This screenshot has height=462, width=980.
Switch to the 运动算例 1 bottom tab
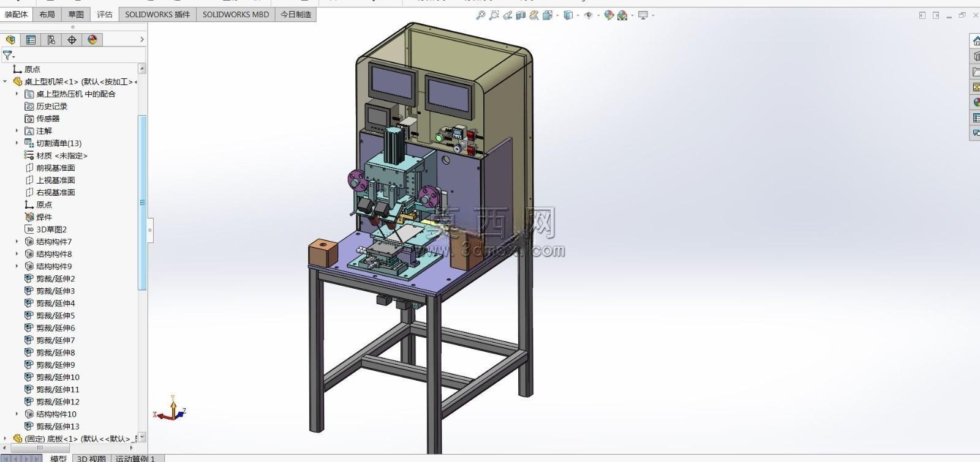pyautogui.click(x=136, y=458)
